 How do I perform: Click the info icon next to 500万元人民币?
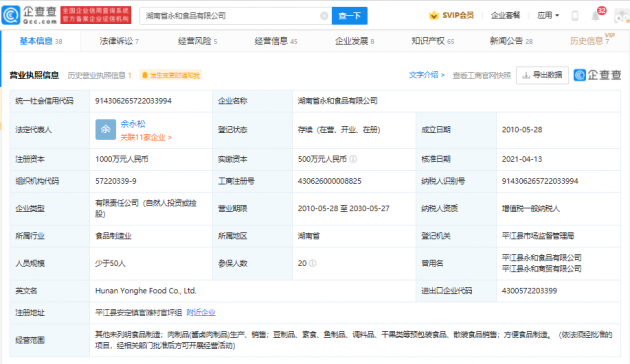tap(353, 159)
